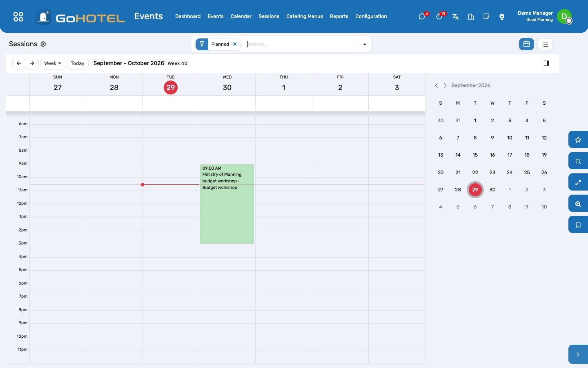Go to previous week with left arrow
Screen dimensions: 588x368
tap(19, 63)
